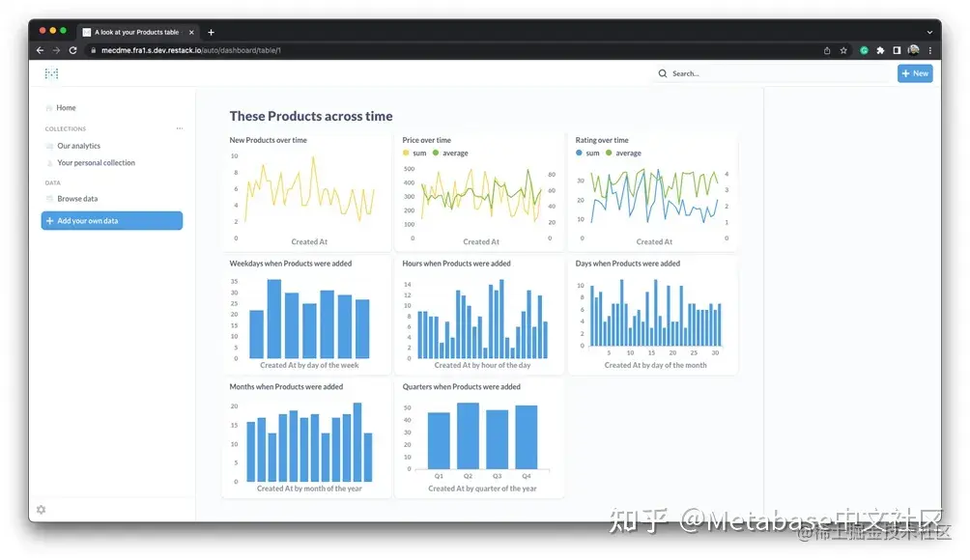Open 'Months when Products were added' title
This screenshot has width=970, height=560.
[x=286, y=387]
